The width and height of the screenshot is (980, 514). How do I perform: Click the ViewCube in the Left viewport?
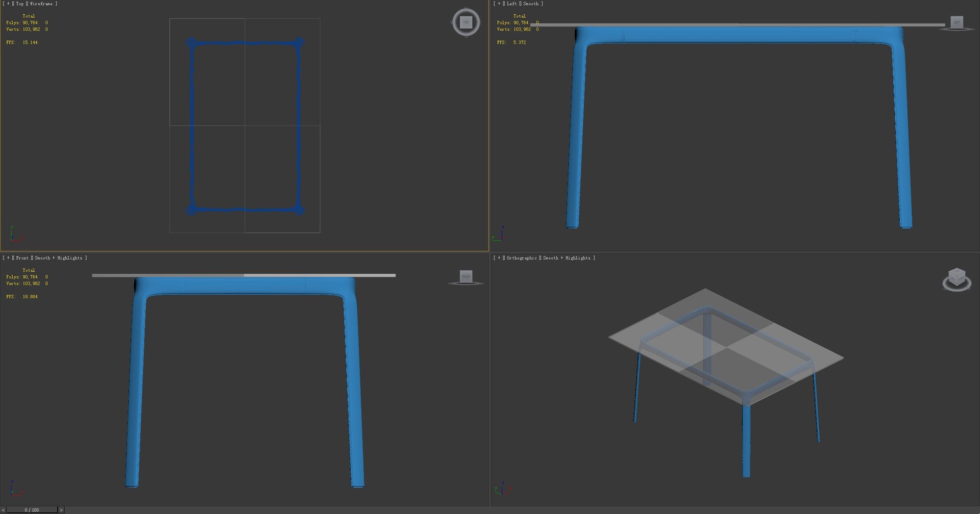(957, 23)
